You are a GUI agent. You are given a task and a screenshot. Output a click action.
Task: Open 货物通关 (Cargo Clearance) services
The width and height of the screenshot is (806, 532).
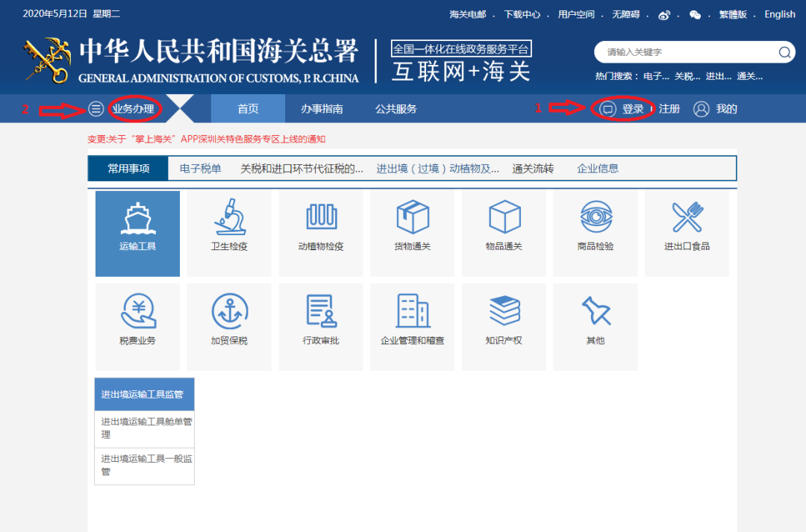point(412,231)
